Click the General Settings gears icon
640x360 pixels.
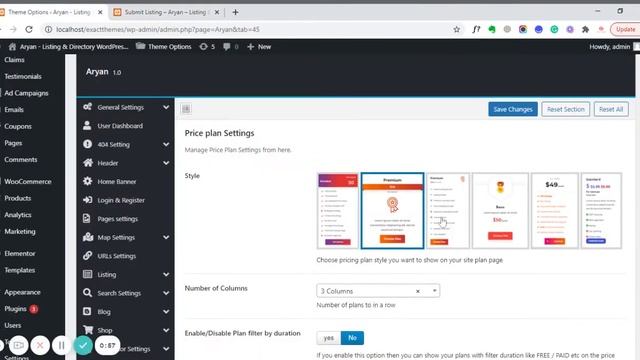[87, 107]
